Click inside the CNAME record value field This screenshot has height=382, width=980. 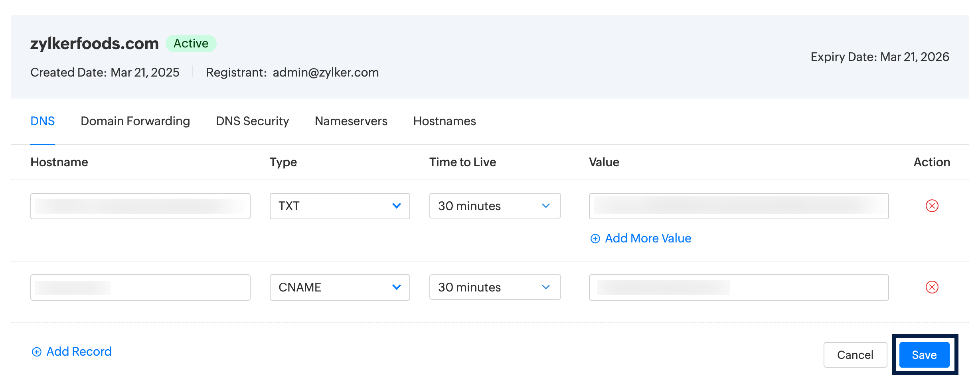[x=738, y=287]
